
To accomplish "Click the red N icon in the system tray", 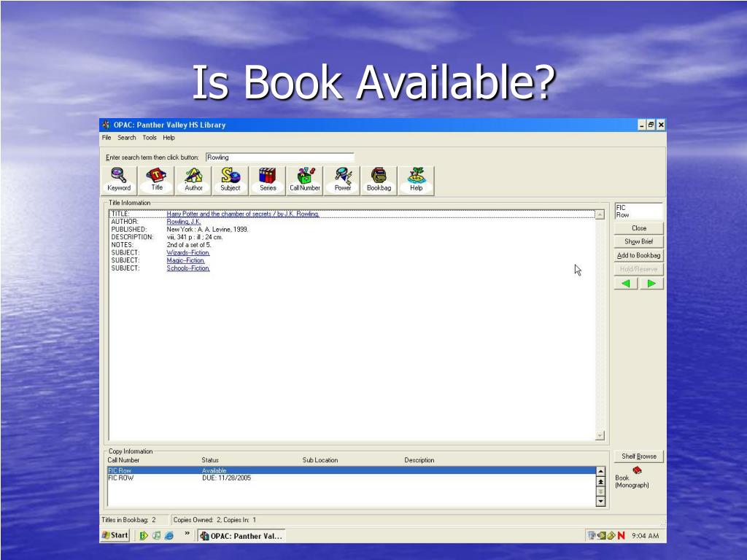I will (x=621, y=536).
